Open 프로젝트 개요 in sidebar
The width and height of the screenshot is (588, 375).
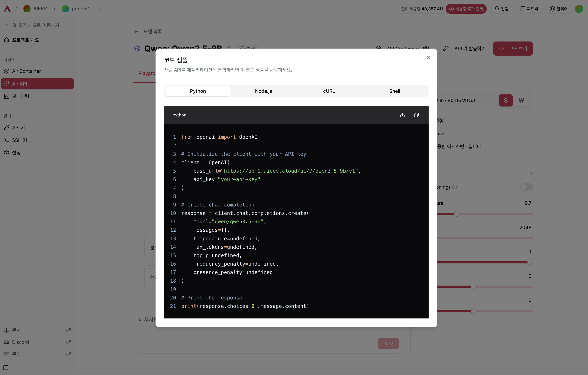tap(37, 40)
